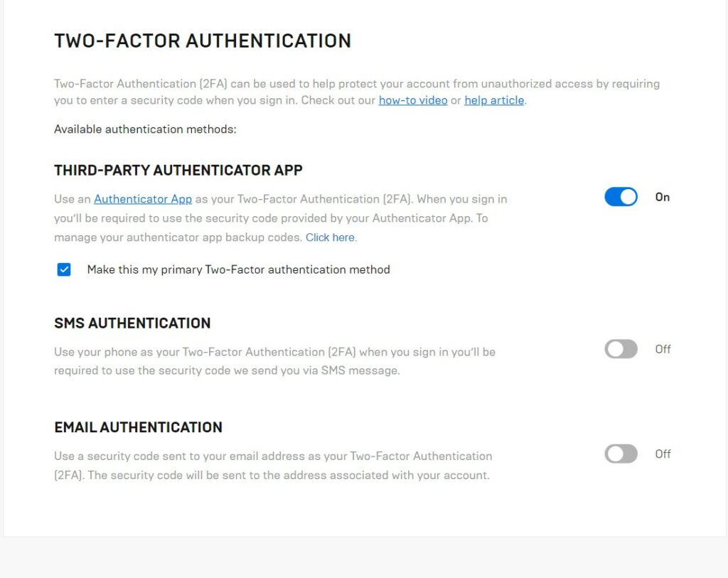
Task: Click "Make this my primary" label text
Action: coord(238,269)
